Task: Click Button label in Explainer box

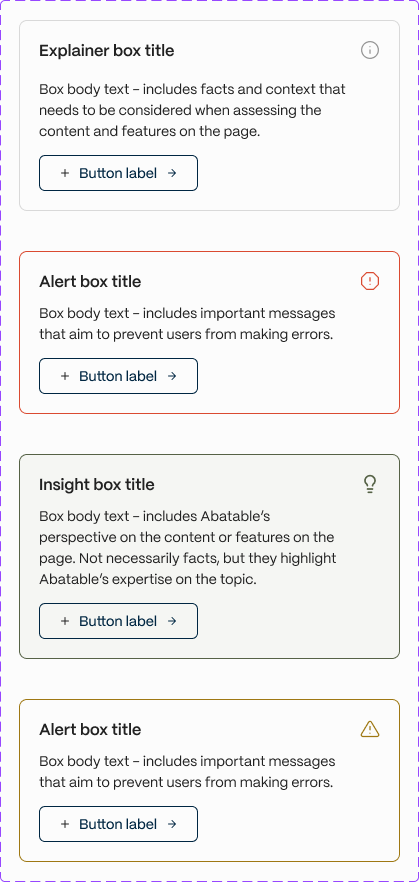Action: 118,173
